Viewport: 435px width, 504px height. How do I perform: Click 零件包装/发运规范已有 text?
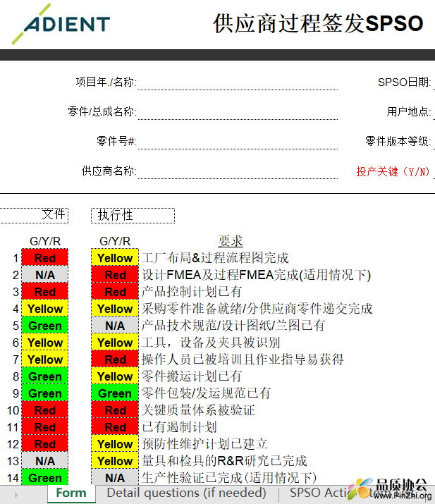pos(206,393)
